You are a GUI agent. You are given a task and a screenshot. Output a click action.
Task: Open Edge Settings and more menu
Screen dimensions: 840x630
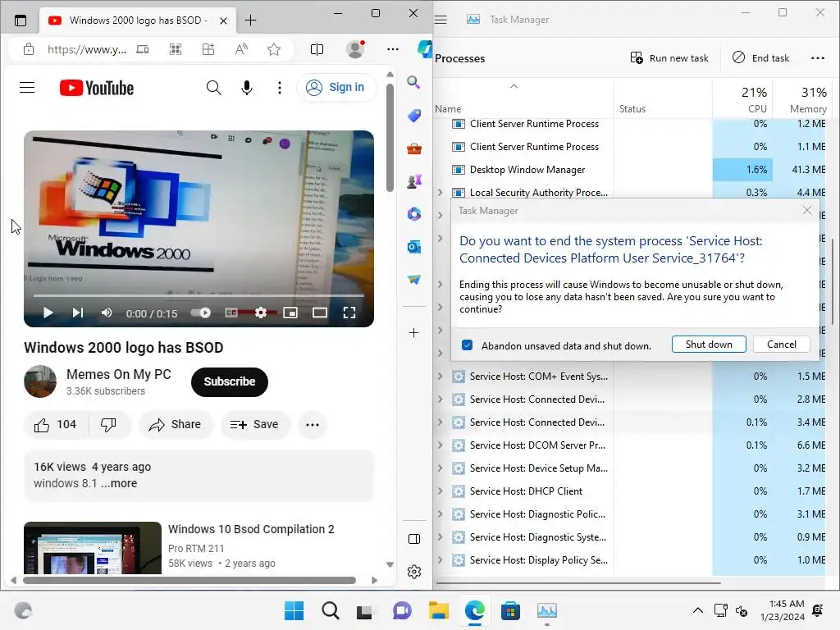393,49
